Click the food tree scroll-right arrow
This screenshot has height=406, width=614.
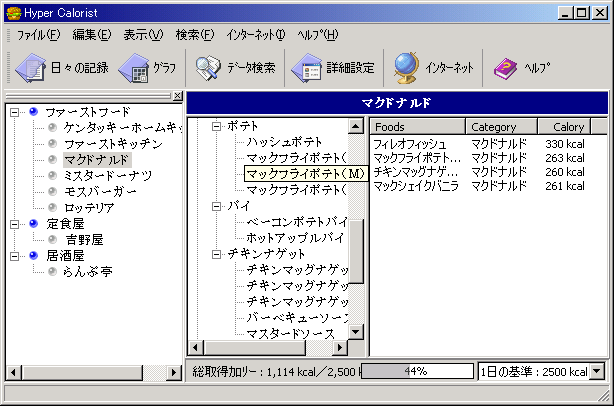tap(340, 348)
